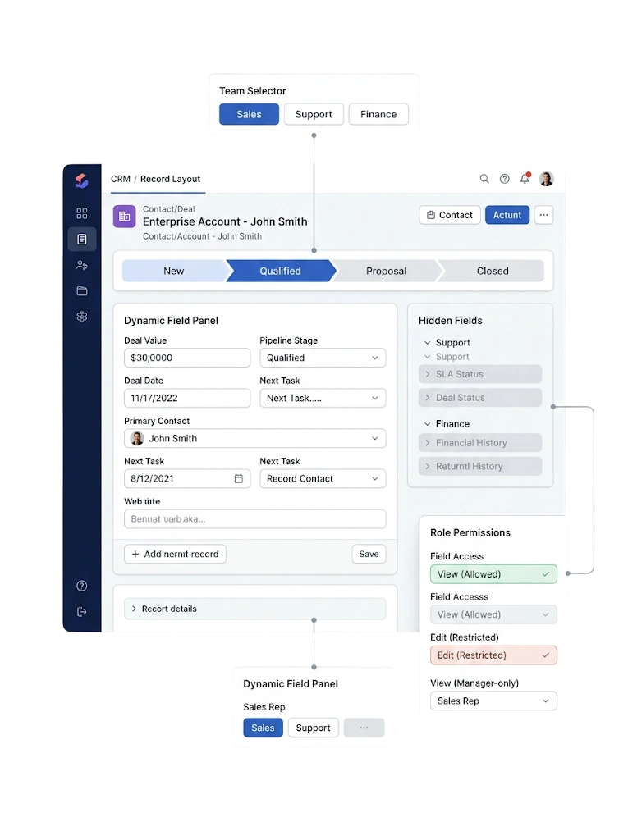This screenshot has width=628, height=840.
Task: Select the records document icon in sidebar
Action: [82, 239]
